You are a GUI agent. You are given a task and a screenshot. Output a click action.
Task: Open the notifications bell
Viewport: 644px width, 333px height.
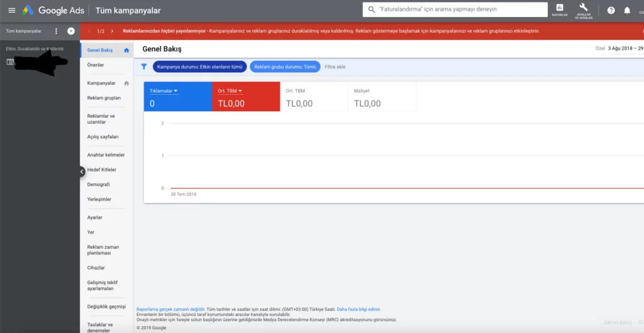627,11
